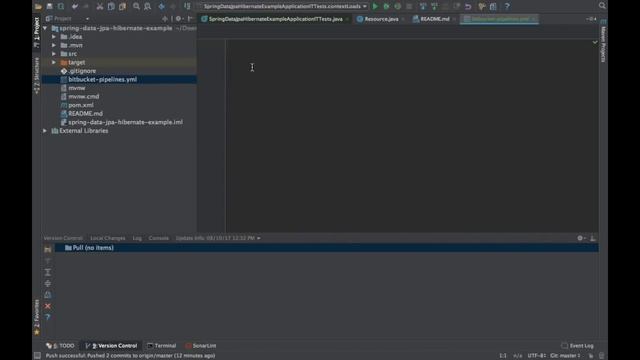Open Git master branch popup in status bar
The height and width of the screenshot is (360, 640).
[565, 356]
